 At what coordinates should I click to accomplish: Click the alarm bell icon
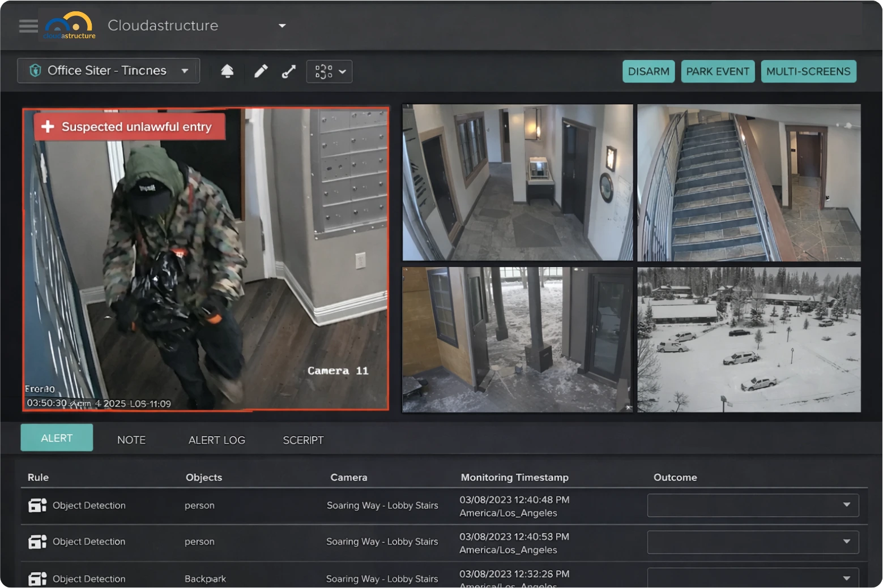227,71
